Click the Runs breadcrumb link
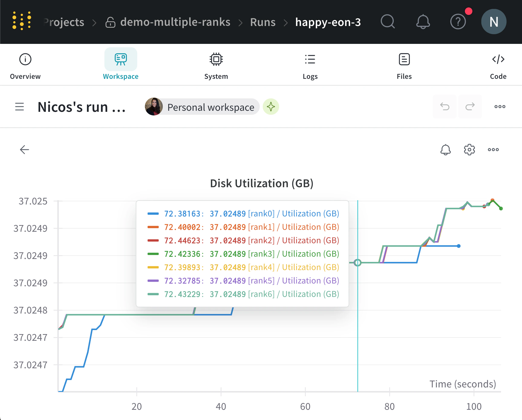 pos(263,22)
